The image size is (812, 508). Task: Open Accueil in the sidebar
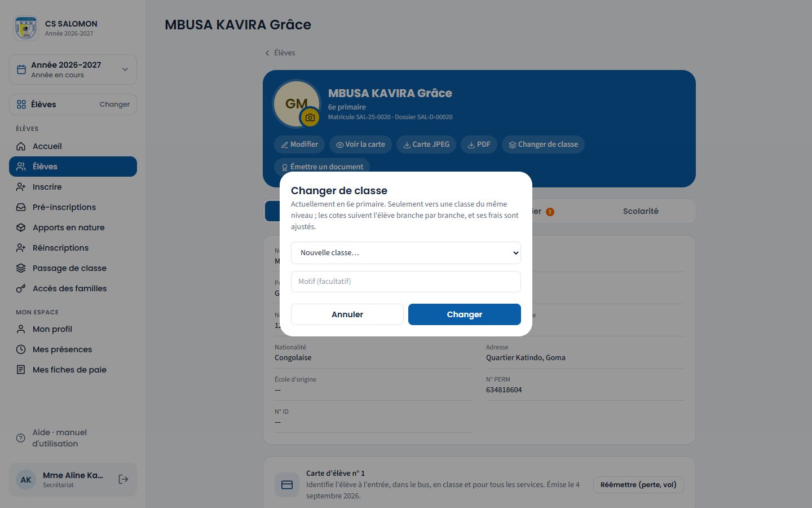(73, 146)
